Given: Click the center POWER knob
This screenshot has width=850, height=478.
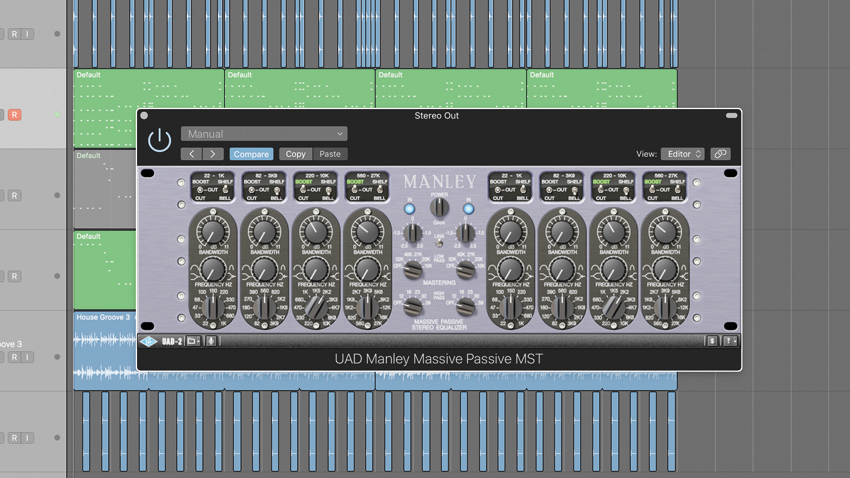Looking at the screenshot, I should click(439, 206).
